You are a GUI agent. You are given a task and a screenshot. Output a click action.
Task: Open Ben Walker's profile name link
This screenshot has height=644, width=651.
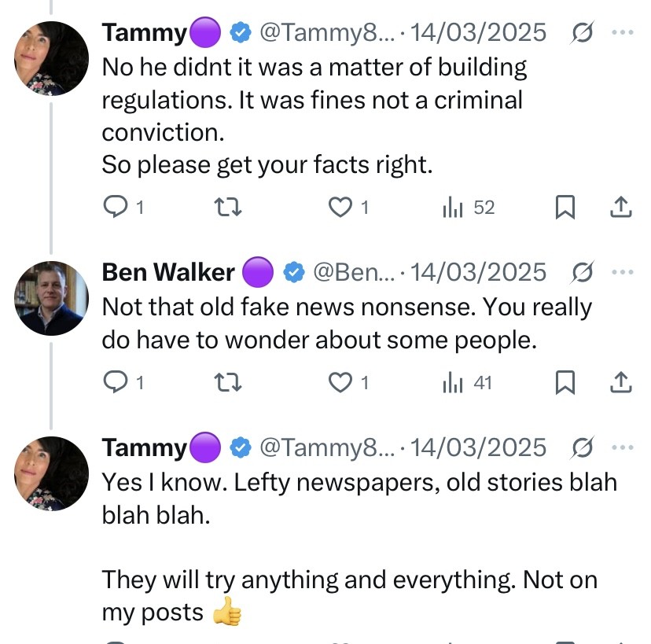168,272
